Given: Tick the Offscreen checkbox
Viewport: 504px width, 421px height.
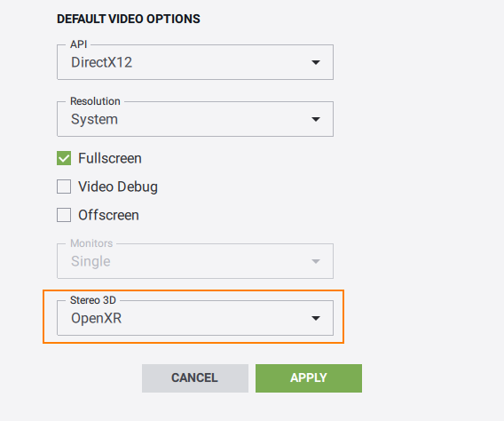Looking at the screenshot, I should tap(64, 215).
